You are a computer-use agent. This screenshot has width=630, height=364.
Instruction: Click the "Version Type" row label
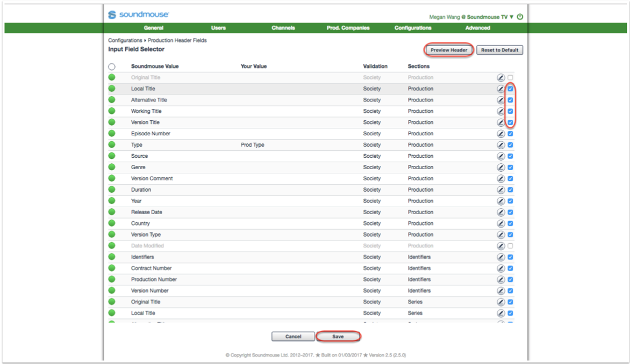coord(146,235)
